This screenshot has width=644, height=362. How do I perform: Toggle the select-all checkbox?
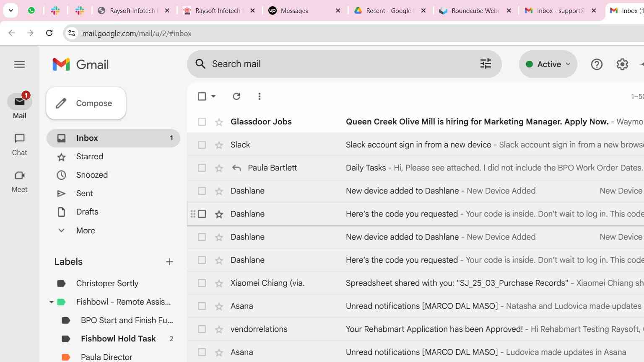(x=202, y=96)
